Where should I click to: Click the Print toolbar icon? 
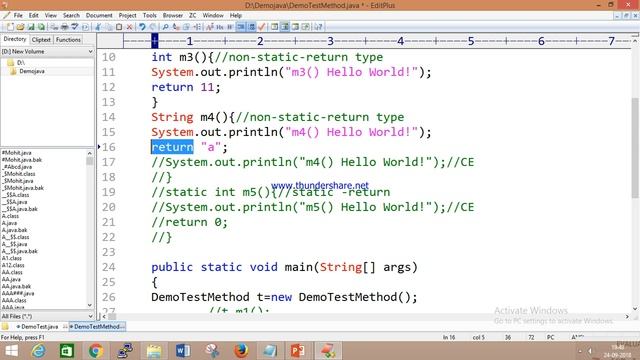(64, 27)
